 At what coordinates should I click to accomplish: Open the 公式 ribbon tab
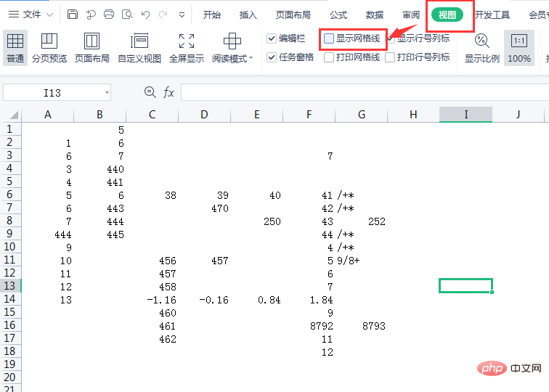tap(338, 15)
